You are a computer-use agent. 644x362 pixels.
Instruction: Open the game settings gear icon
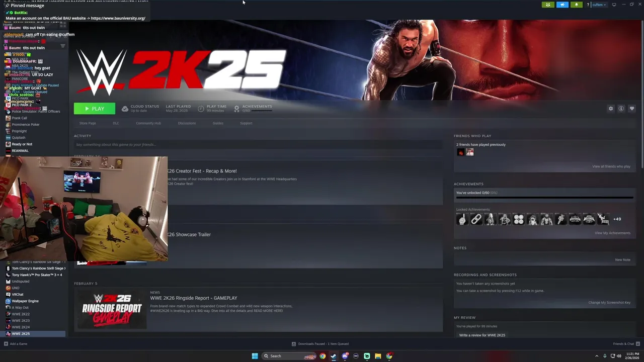pos(611,109)
